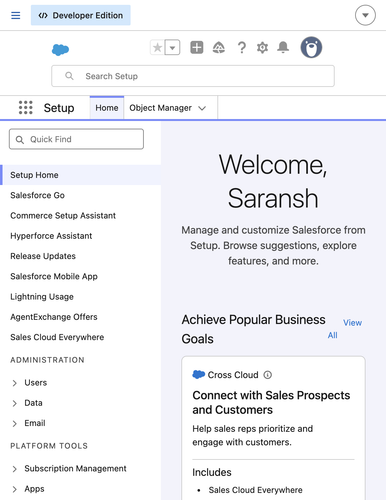
Task: Click the Users label in sidebar
Action: pos(36,383)
